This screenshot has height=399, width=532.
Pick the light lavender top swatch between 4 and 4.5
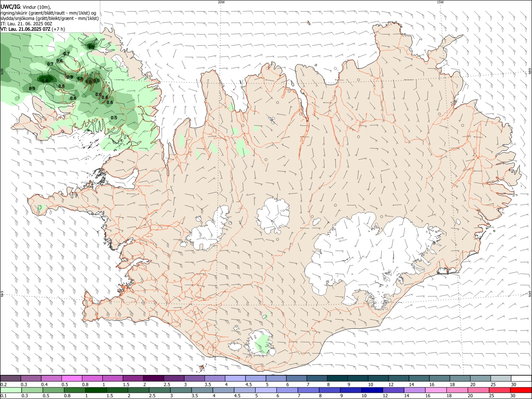(235, 378)
